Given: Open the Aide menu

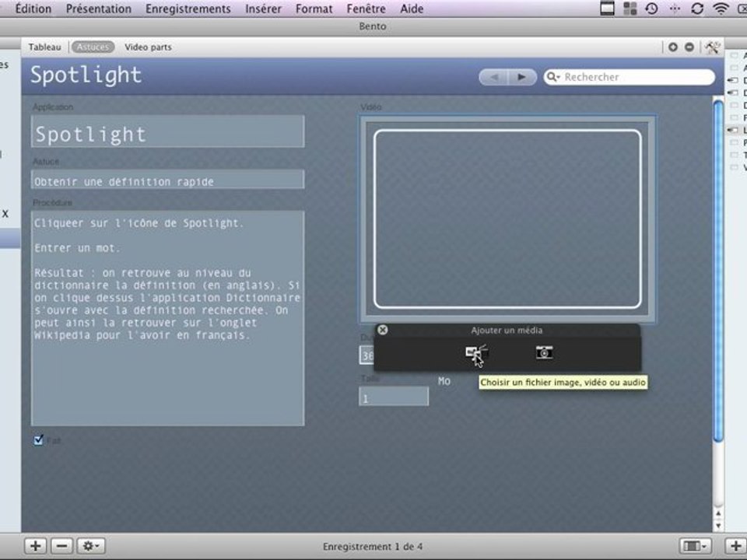Looking at the screenshot, I should tap(412, 9).
